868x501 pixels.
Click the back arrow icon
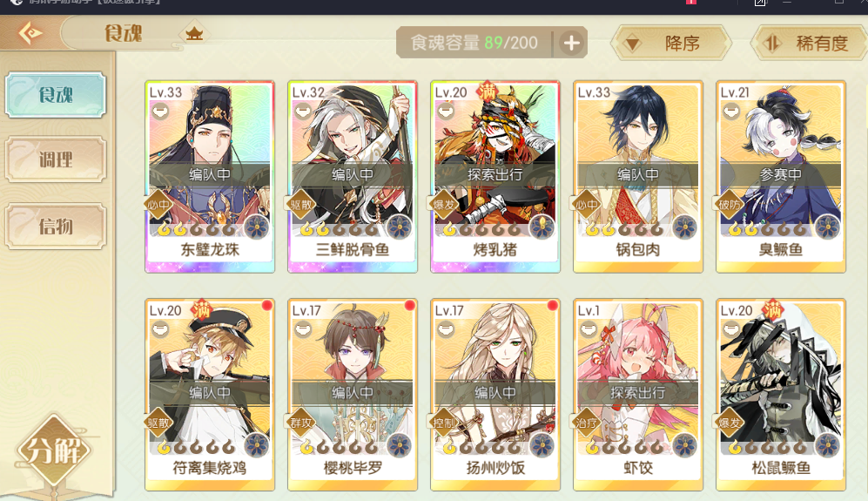30,33
